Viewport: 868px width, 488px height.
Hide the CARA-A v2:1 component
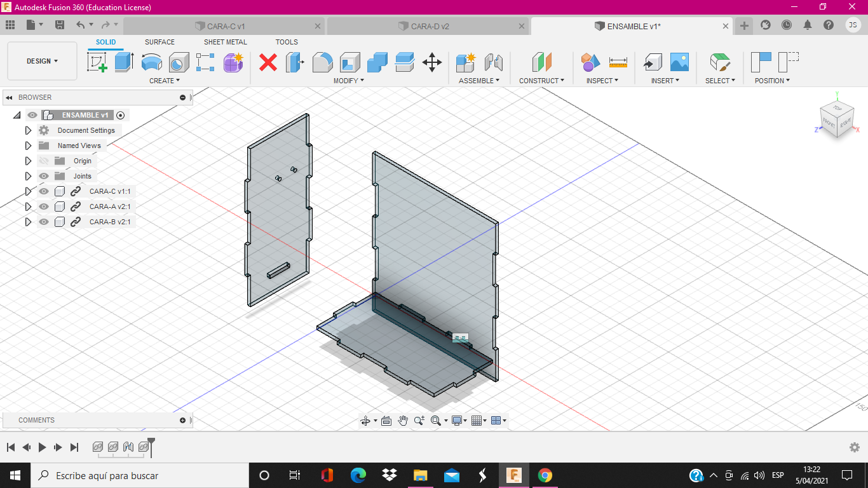44,207
